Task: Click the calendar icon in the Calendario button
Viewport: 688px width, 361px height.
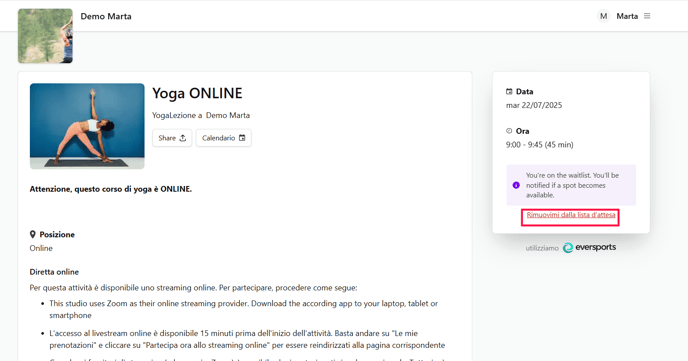Action: click(x=242, y=138)
